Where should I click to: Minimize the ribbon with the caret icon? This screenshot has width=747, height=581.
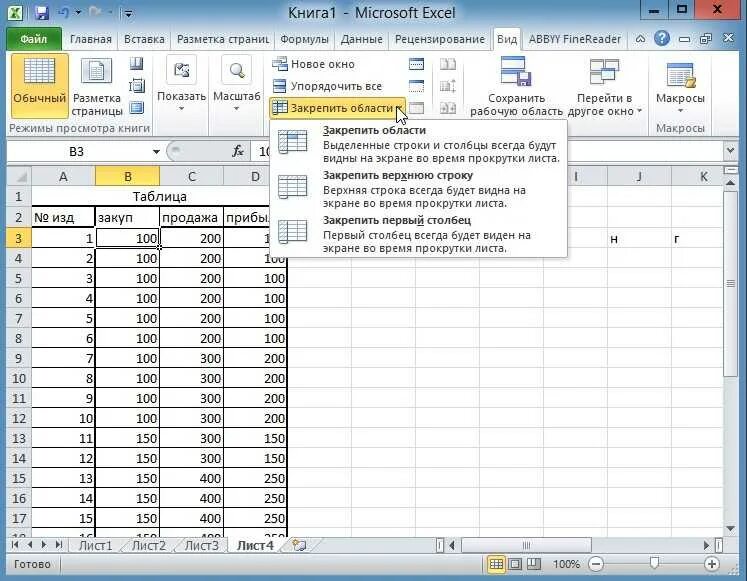(641, 39)
